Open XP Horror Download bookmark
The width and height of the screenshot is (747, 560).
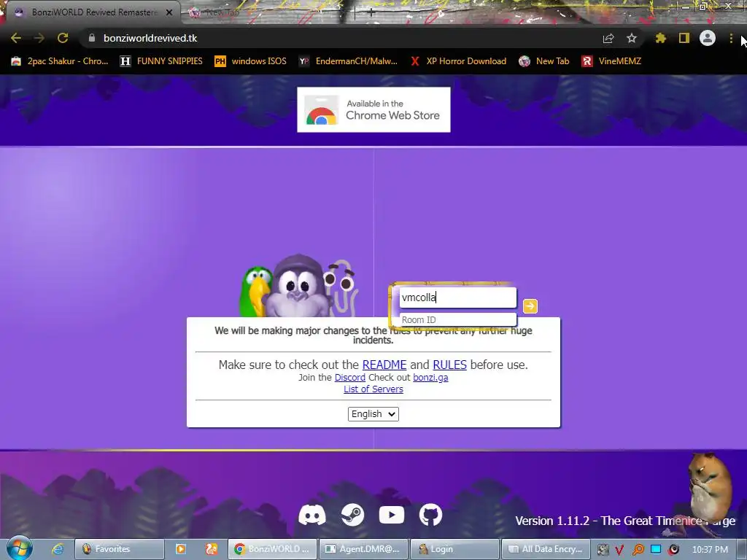pyautogui.click(x=458, y=61)
